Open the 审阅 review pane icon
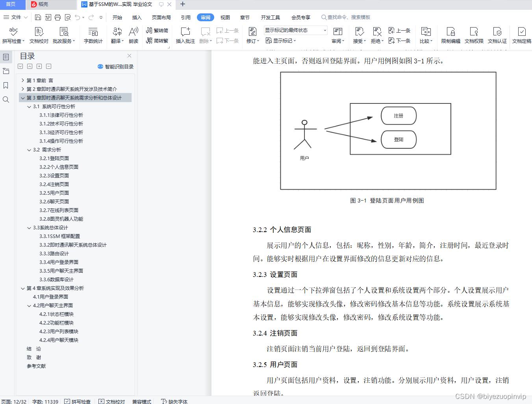This screenshot has height=404, width=532. coord(337,35)
